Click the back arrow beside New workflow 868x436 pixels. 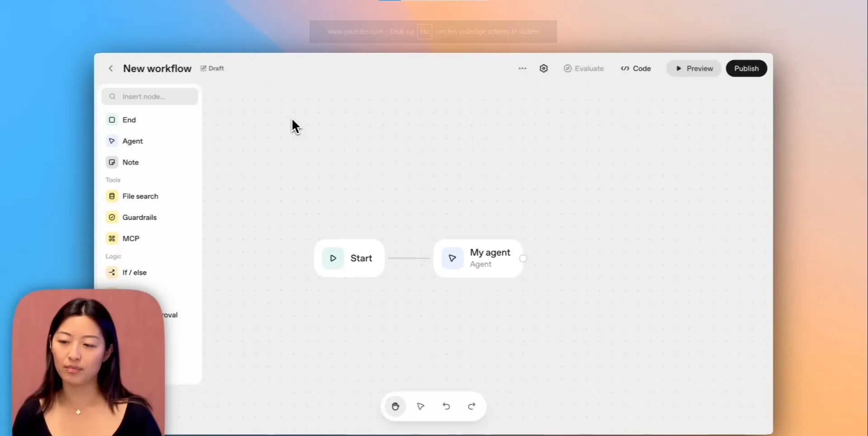tap(111, 69)
